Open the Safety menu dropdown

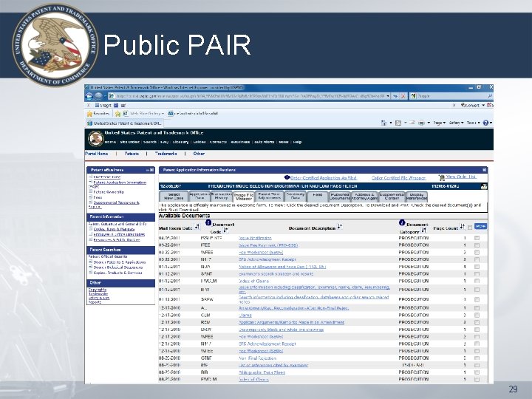click(x=456, y=123)
